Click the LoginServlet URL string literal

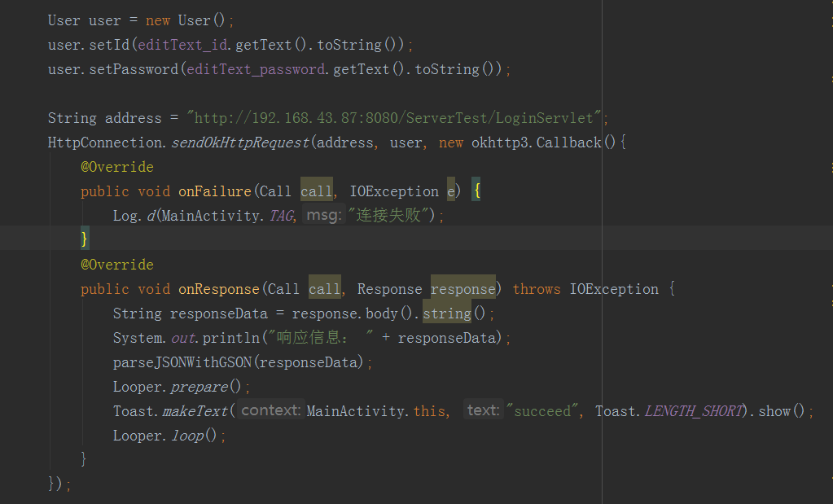(393, 118)
